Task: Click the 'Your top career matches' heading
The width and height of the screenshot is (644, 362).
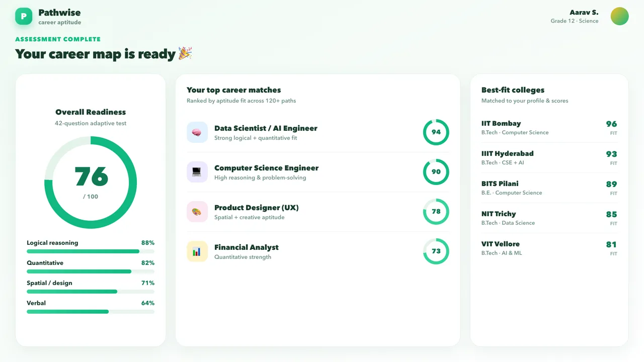Action: click(x=234, y=90)
